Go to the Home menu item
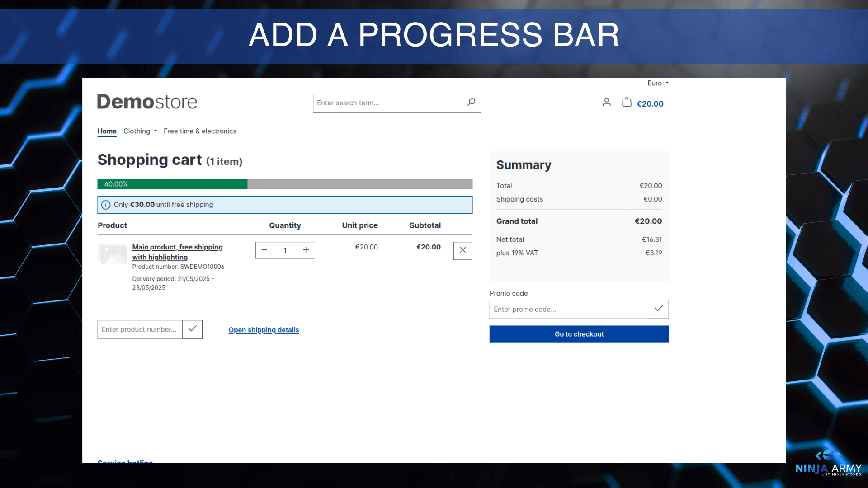The width and height of the screenshot is (868, 488). point(107,131)
